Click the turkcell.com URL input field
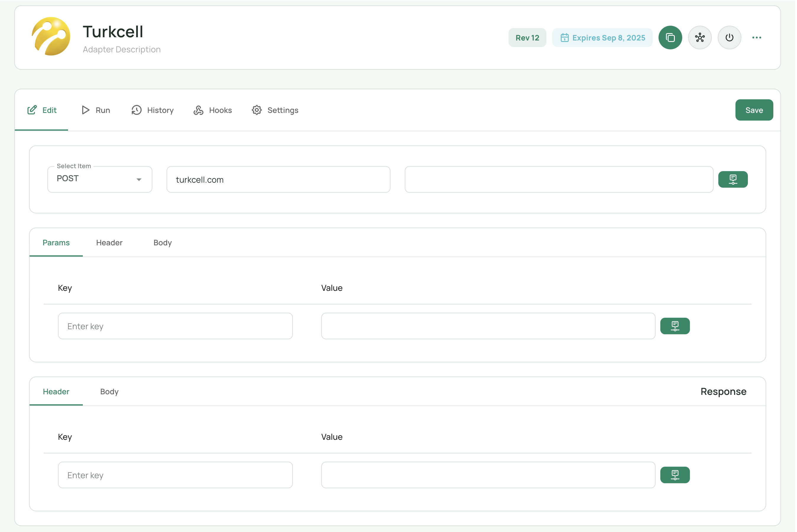The image size is (797, 532). coord(278,179)
